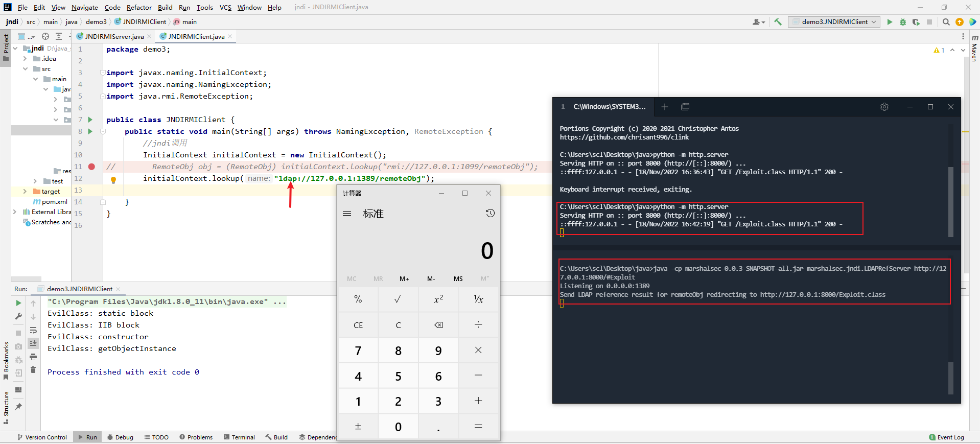
Task: Click run gutter arrow beside class JNDIRMIClient
Action: coord(90,120)
